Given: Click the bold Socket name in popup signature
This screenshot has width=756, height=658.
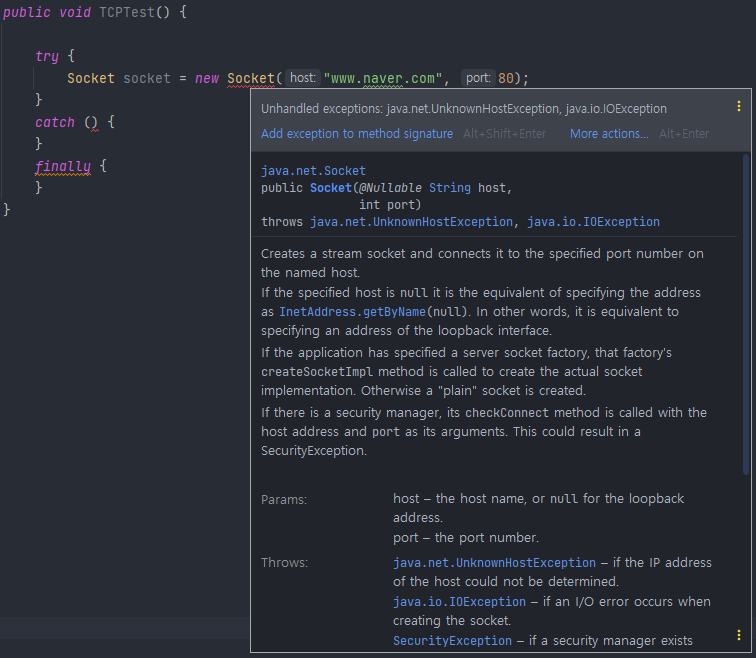Looking at the screenshot, I should 331,188.
